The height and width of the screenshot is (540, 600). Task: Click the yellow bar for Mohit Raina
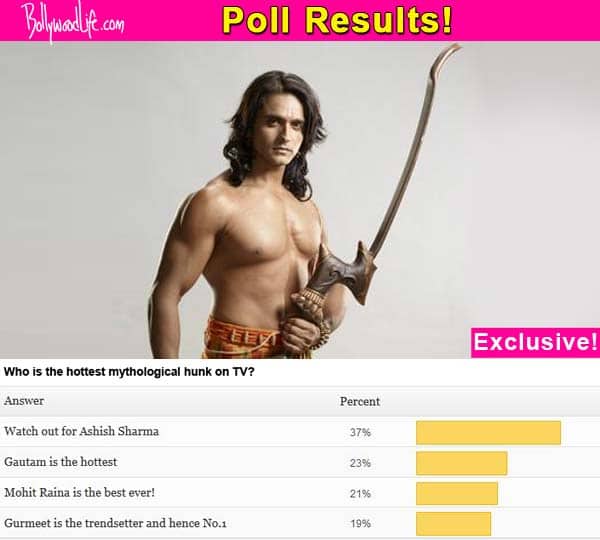457,493
